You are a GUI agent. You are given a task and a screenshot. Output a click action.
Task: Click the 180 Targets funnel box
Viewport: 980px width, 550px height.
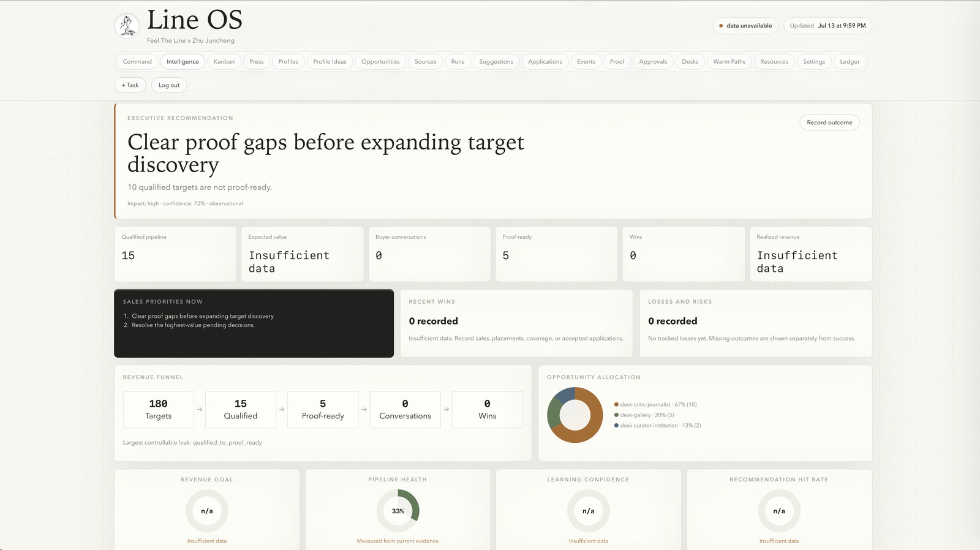pos(159,409)
